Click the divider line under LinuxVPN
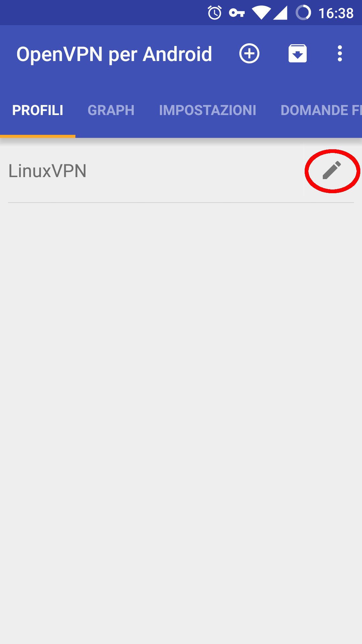The height and width of the screenshot is (644, 362). (x=181, y=203)
